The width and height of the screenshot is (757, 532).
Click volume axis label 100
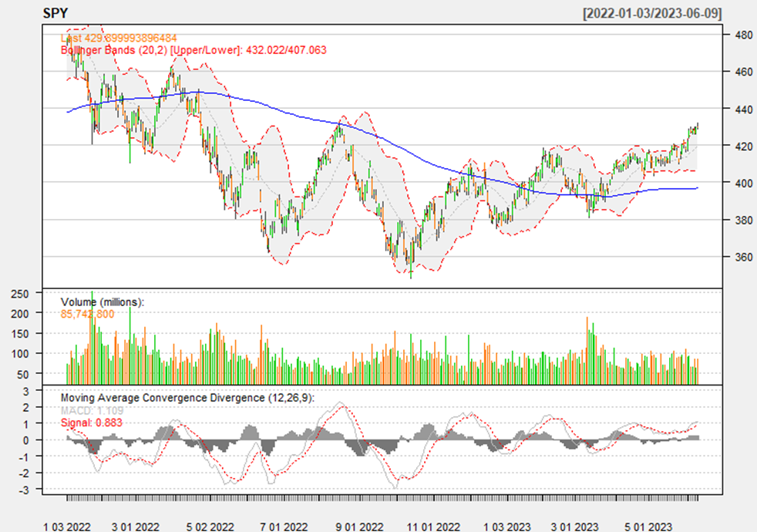point(20,354)
